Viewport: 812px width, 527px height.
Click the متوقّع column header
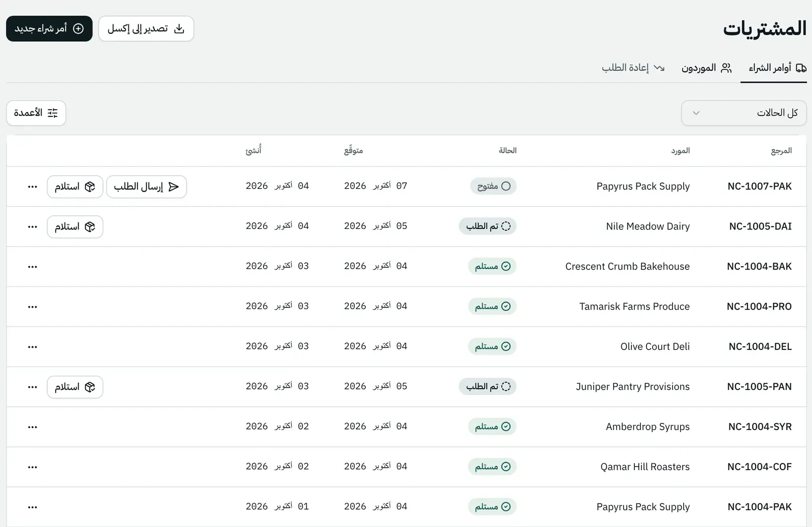coord(353,151)
